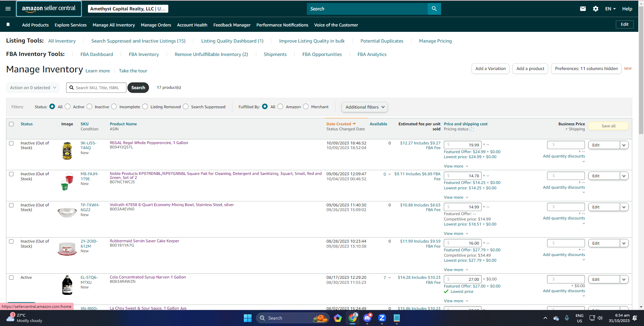Open the messages envelope icon
The width and height of the screenshot is (644, 326).
click(x=583, y=9)
